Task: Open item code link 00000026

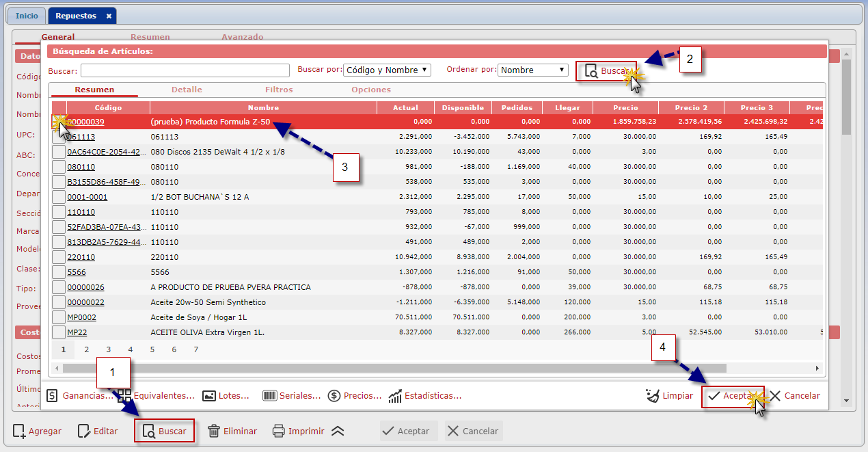Action: click(x=85, y=287)
